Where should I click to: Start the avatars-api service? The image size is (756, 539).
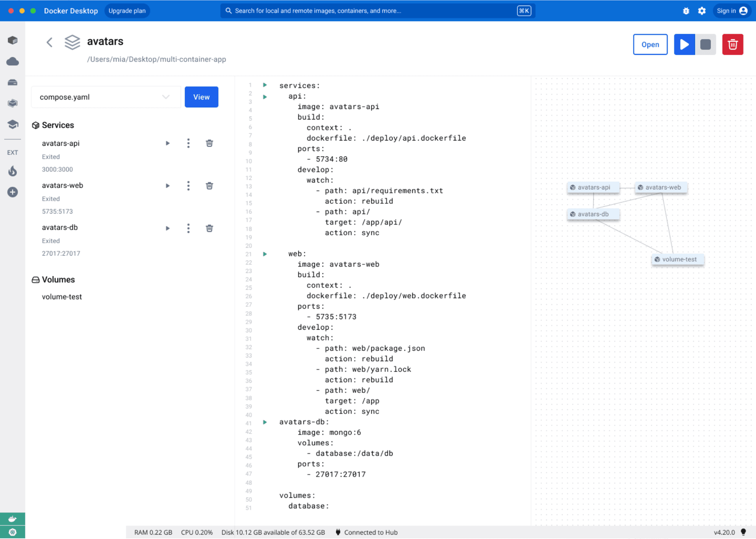pyautogui.click(x=168, y=143)
